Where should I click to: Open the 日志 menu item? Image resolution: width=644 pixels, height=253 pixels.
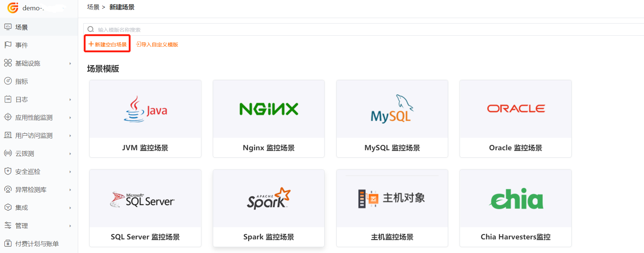(x=39, y=99)
